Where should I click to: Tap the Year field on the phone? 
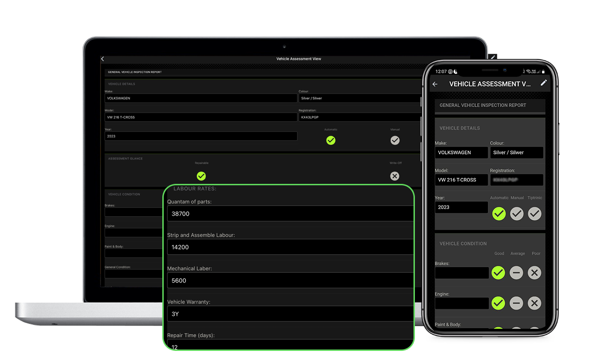tap(461, 207)
